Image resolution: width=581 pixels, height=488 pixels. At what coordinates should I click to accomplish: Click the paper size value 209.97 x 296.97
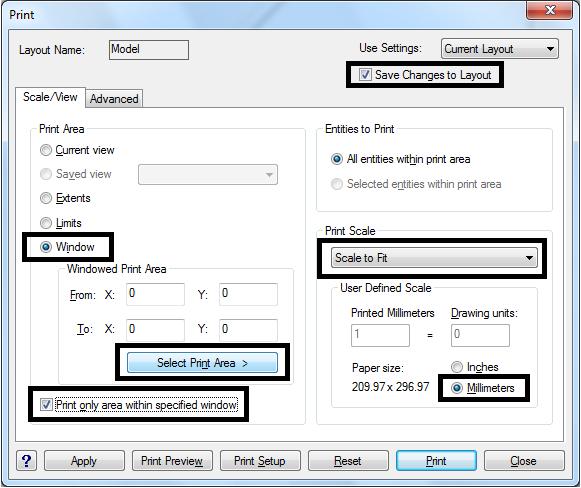(x=391, y=387)
